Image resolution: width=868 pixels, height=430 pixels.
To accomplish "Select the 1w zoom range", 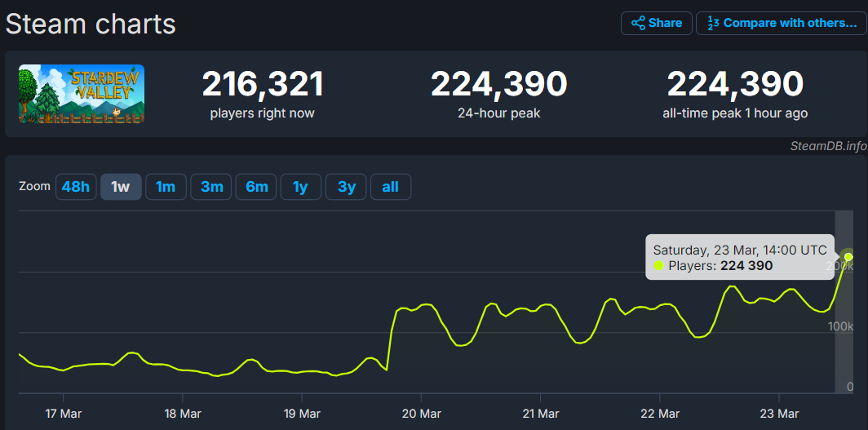I will click(x=121, y=187).
